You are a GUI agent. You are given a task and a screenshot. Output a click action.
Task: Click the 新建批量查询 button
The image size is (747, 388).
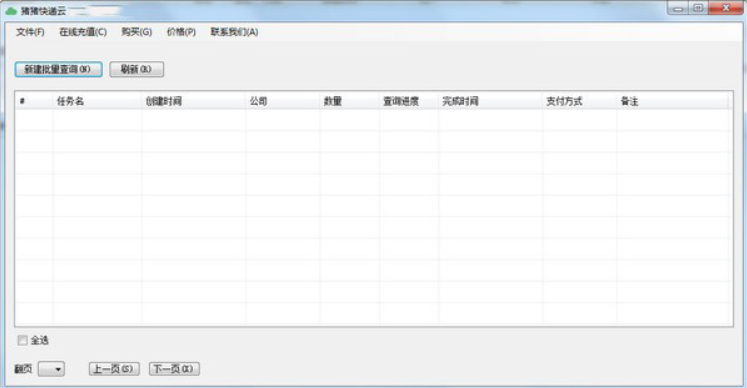[x=58, y=69]
